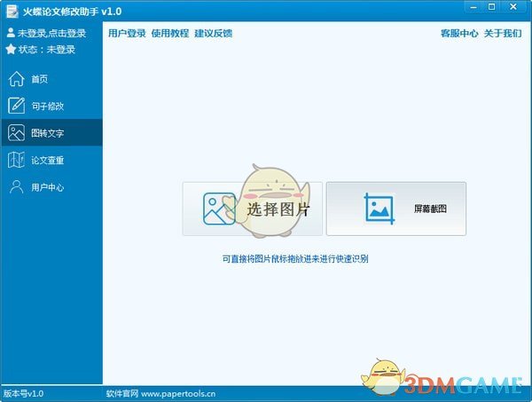This screenshot has width=532, height=402.
Task: Open the 句子修改 sidebar item
Action: point(51,106)
